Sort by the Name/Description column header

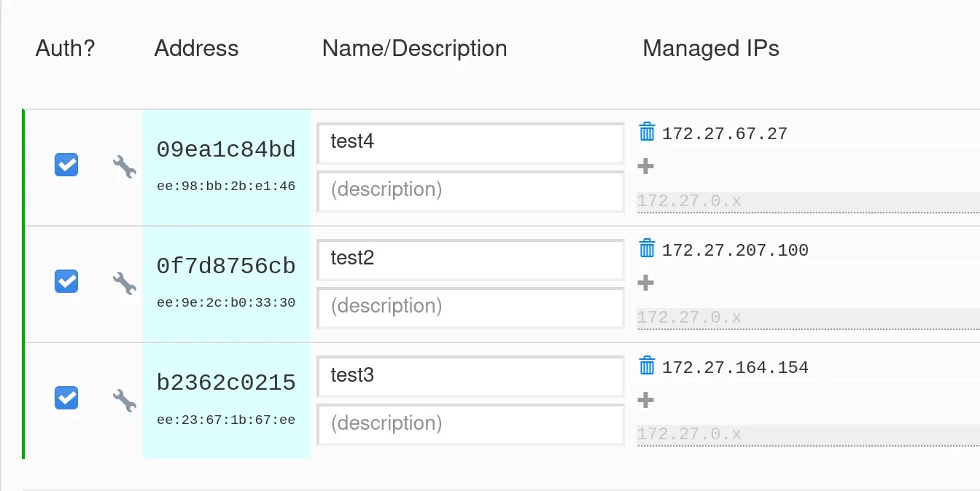pos(415,48)
